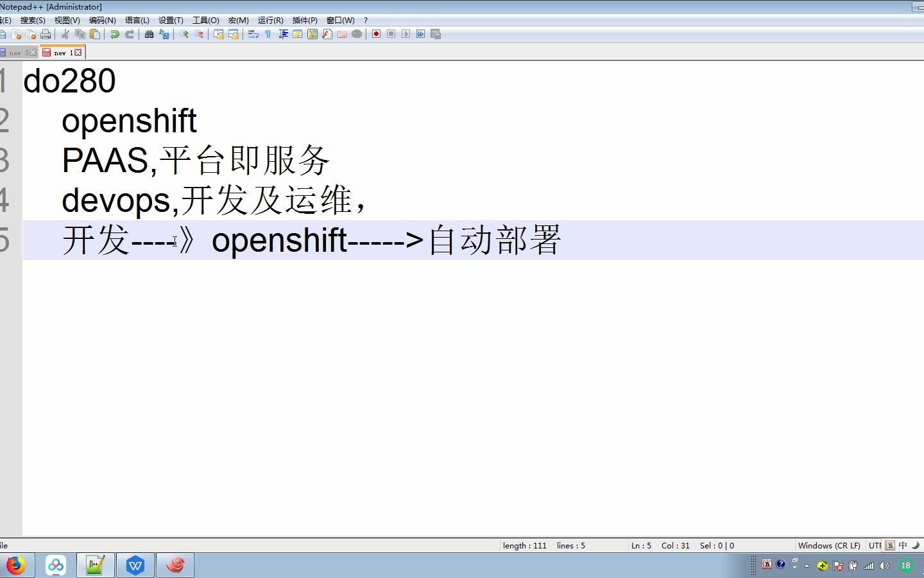This screenshot has height=578, width=924.
Task: Click the network signal tray icon
Action: tap(869, 566)
